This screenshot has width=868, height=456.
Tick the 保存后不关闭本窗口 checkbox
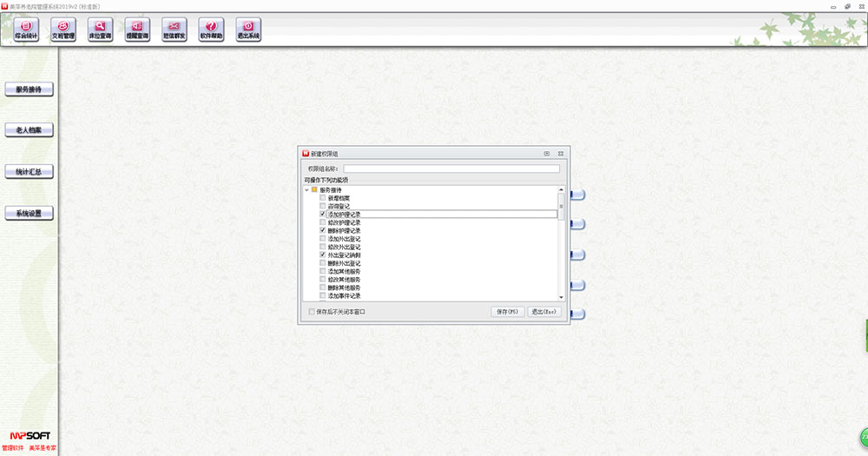point(312,311)
